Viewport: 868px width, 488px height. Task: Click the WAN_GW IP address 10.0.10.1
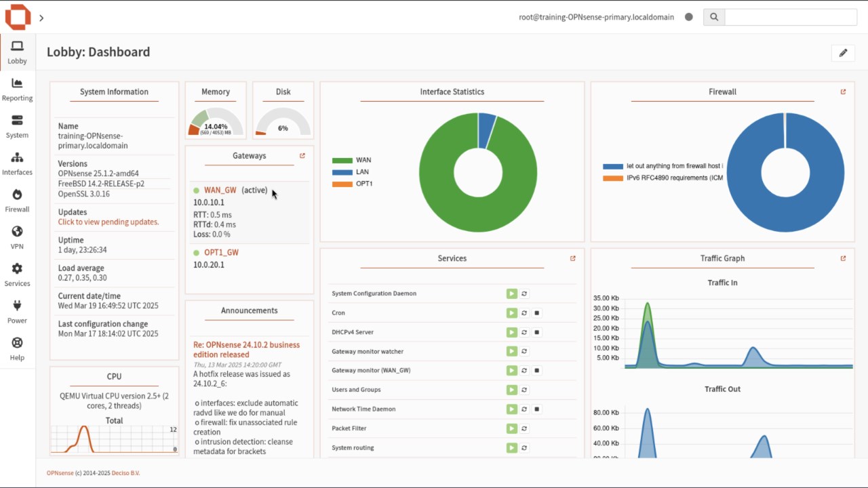(209, 203)
